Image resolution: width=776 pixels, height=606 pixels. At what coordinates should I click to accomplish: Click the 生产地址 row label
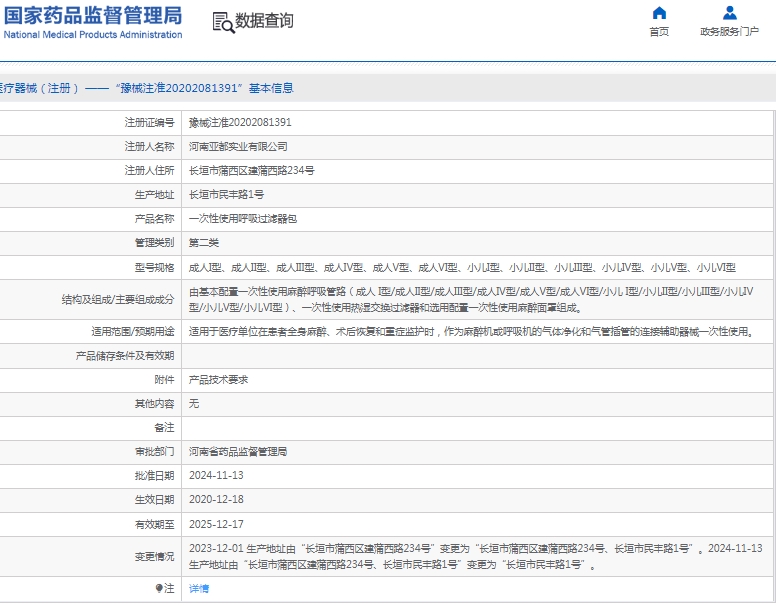pyautogui.click(x=154, y=195)
